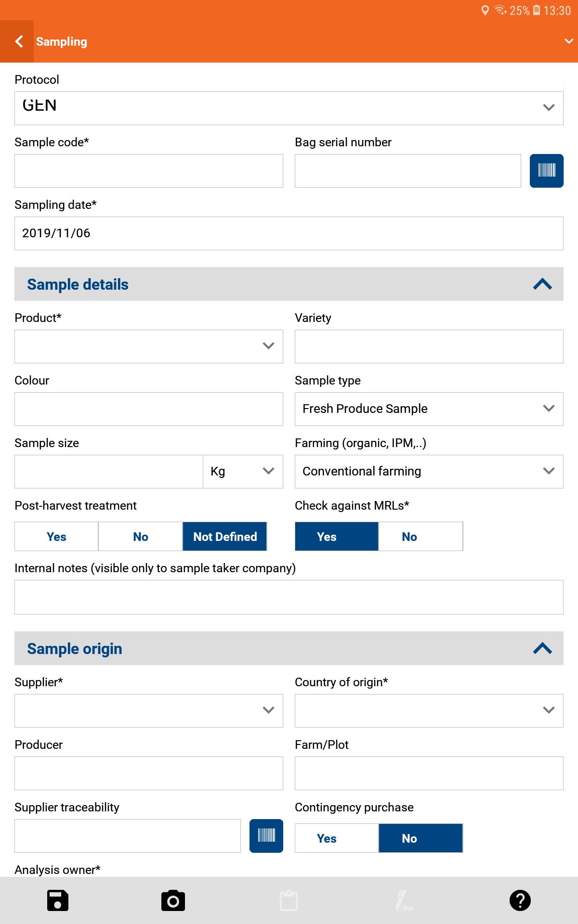Open the Kg unit dropdown for Sample size

243,472
